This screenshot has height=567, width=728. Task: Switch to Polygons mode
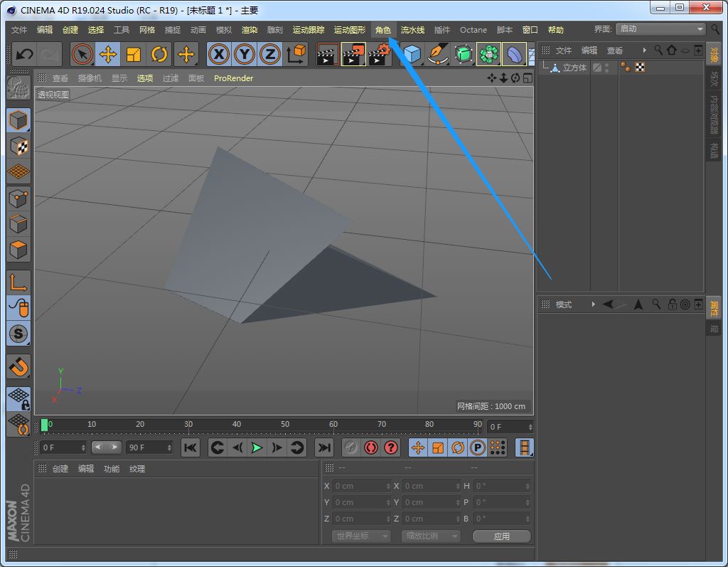[x=18, y=250]
